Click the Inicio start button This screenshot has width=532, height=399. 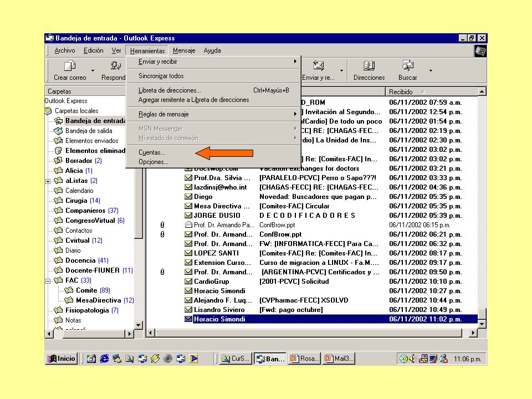point(62,359)
